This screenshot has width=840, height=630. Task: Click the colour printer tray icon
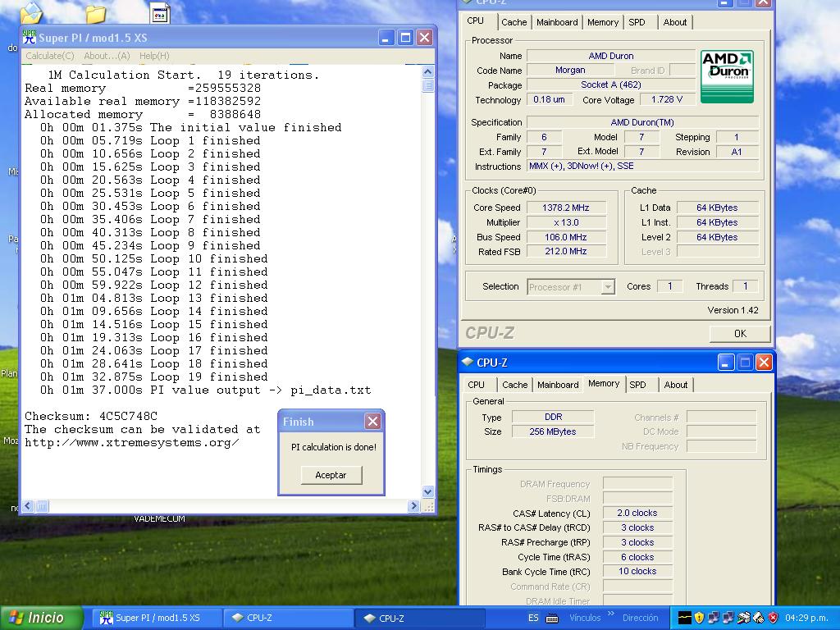pos(743,618)
